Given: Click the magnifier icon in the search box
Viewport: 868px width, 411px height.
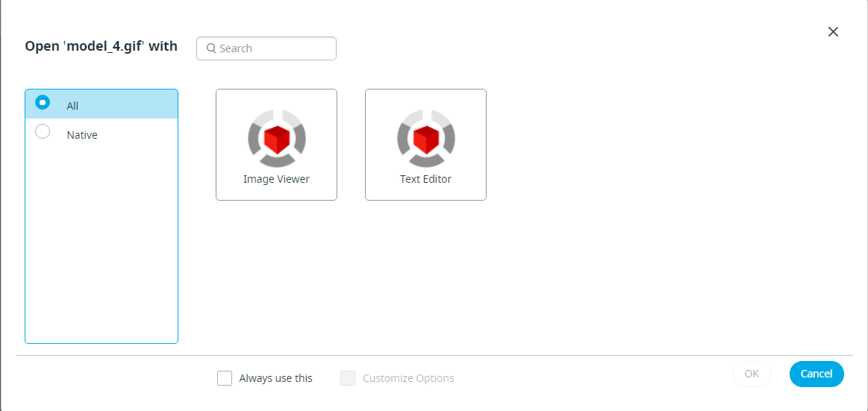Looking at the screenshot, I should tap(211, 48).
